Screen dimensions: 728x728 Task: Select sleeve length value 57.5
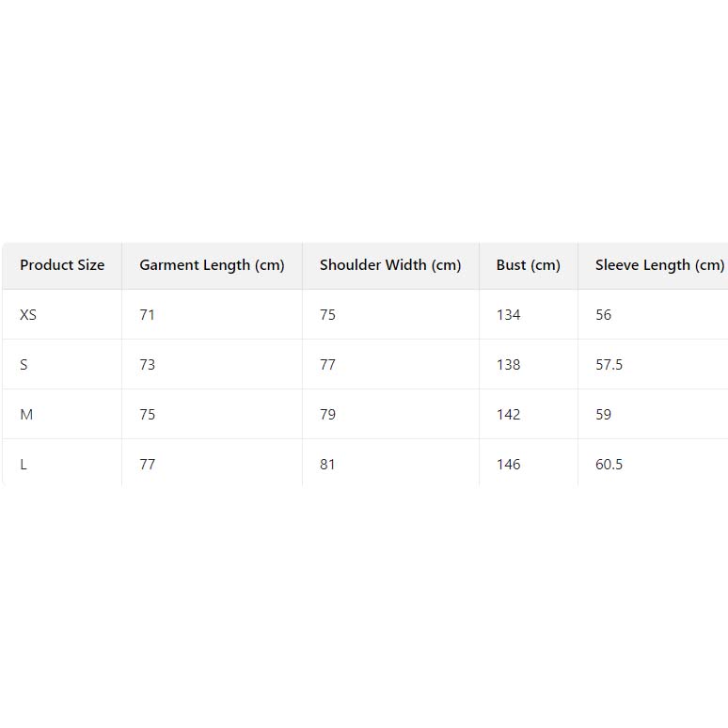pos(609,365)
